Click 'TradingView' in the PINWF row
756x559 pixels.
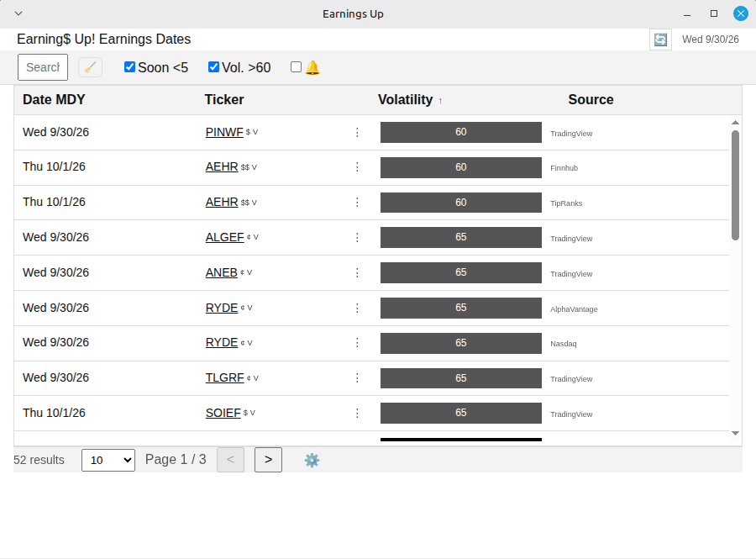click(x=571, y=134)
